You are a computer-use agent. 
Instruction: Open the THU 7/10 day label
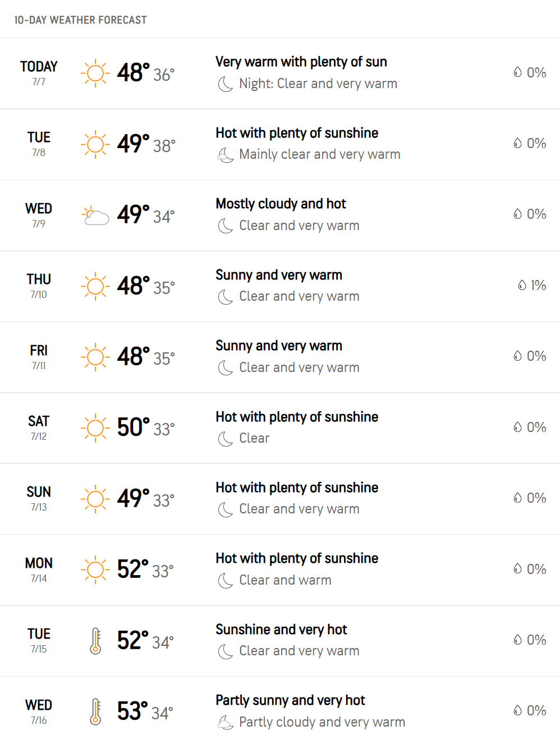(x=39, y=286)
